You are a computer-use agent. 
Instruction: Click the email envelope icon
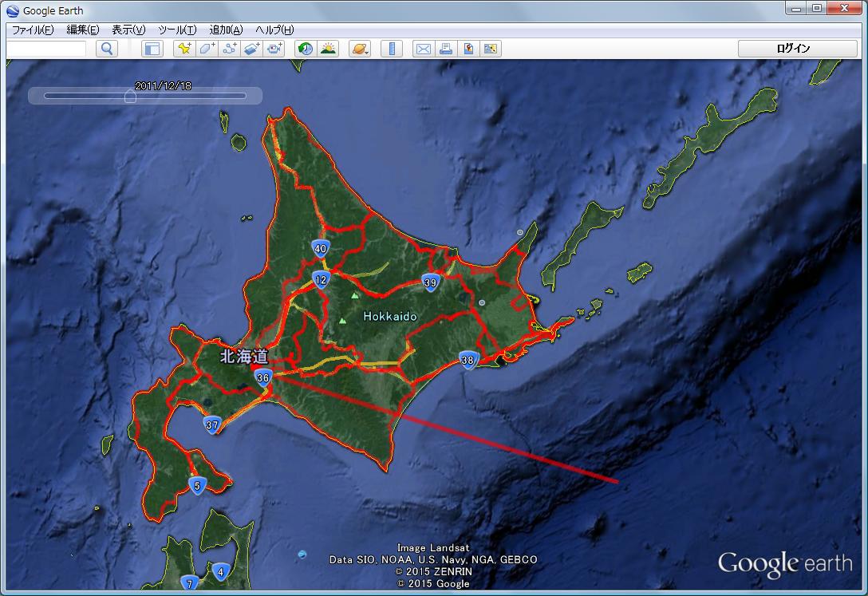tap(424, 49)
